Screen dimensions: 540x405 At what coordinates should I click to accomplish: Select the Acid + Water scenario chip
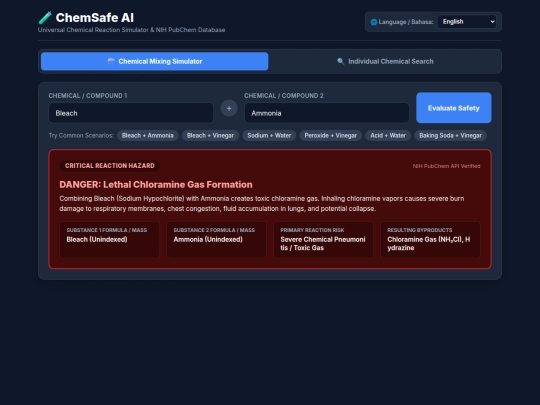[x=388, y=135]
